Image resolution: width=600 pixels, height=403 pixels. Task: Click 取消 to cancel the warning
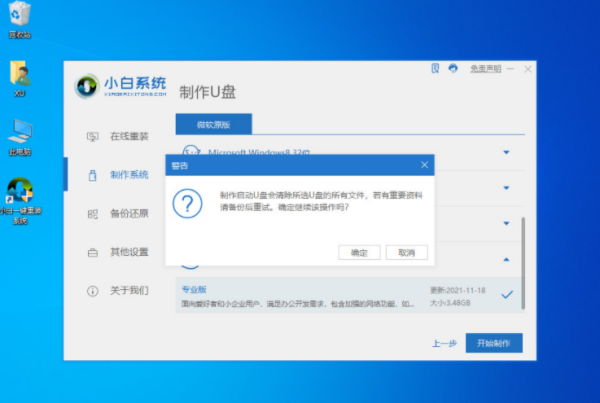pyautogui.click(x=407, y=253)
